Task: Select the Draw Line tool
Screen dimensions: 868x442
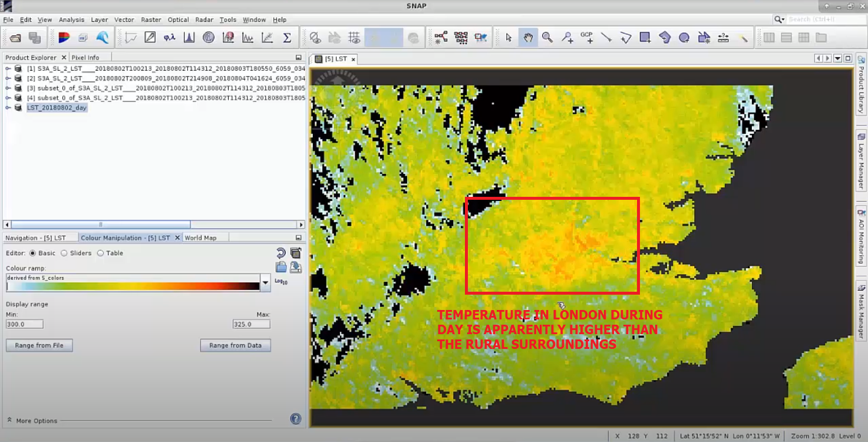Action: point(606,38)
